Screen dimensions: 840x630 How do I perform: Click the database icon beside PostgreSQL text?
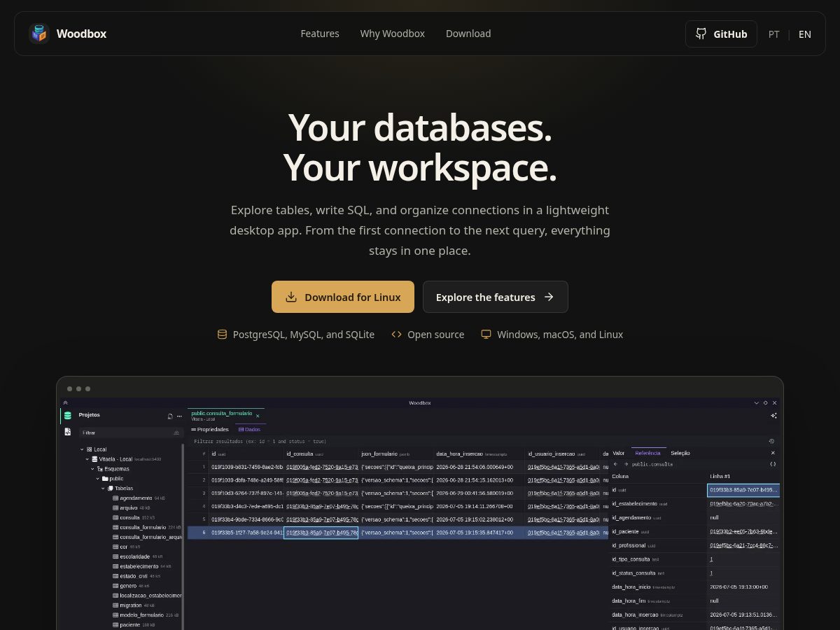(222, 335)
